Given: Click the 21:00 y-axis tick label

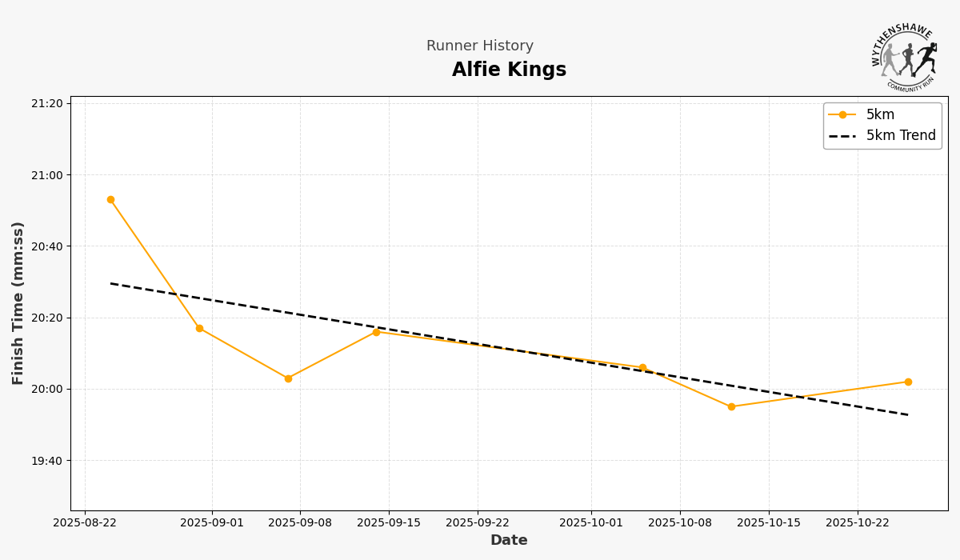Looking at the screenshot, I should point(47,175).
